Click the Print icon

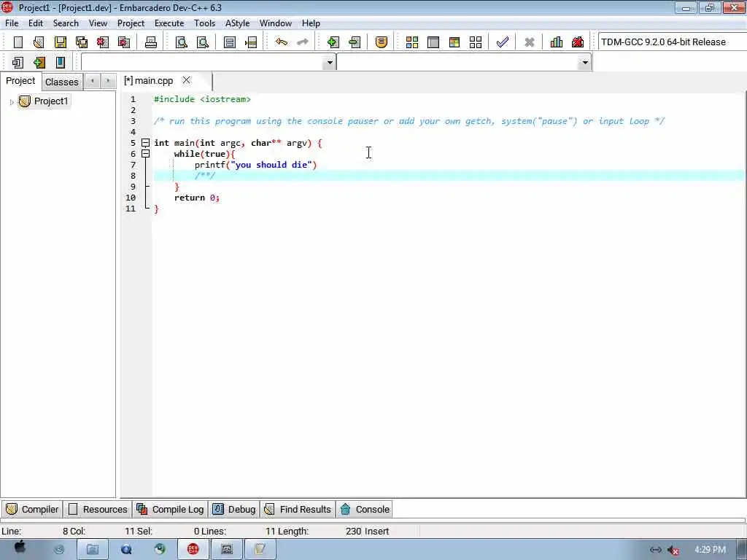[x=151, y=42]
